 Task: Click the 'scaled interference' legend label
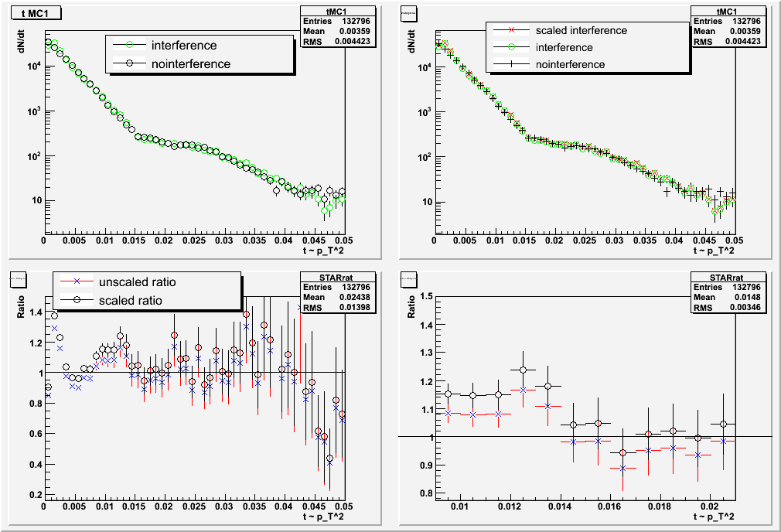(x=581, y=30)
